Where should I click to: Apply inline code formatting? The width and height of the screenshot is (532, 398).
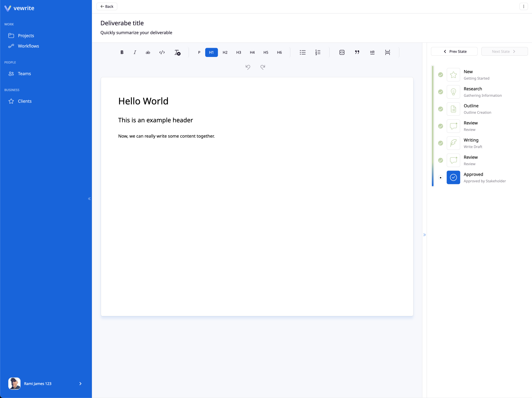162,52
